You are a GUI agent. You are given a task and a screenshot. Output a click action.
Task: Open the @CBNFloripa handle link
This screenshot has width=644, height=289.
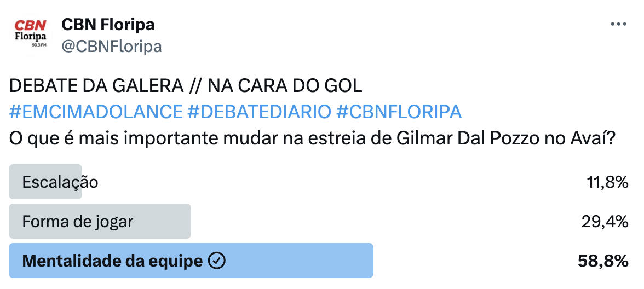point(111,47)
